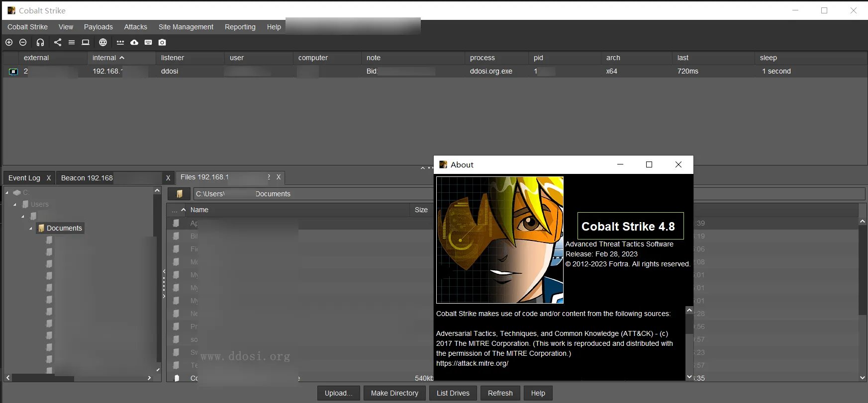Click the C: drive icon in tree

(17, 192)
